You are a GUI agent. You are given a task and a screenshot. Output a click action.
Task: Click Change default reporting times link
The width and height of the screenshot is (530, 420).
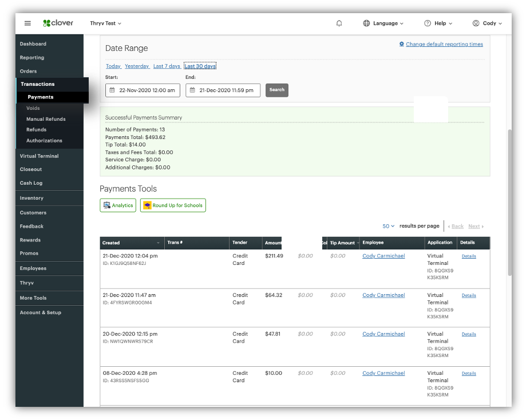(444, 44)
